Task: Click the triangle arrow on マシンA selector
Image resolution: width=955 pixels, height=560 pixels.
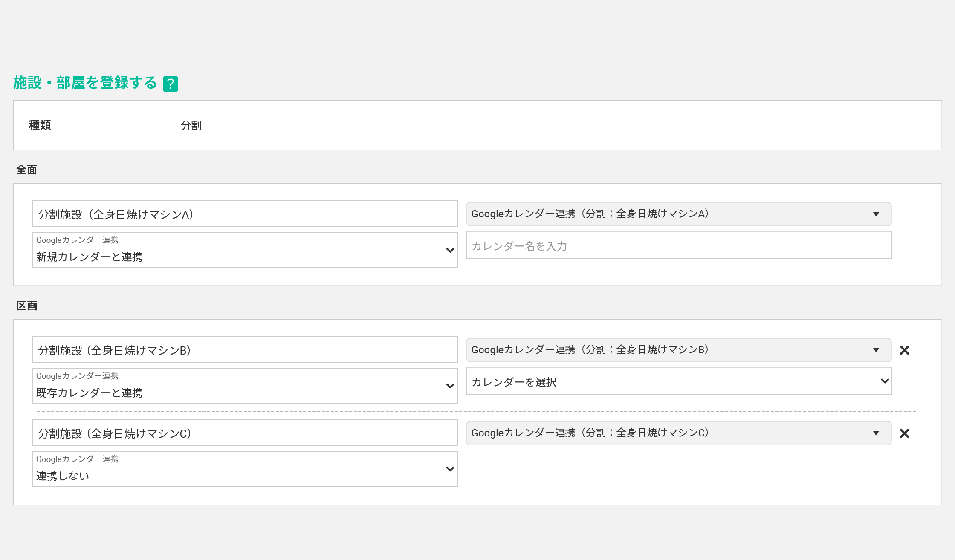Action: point(876,214)
